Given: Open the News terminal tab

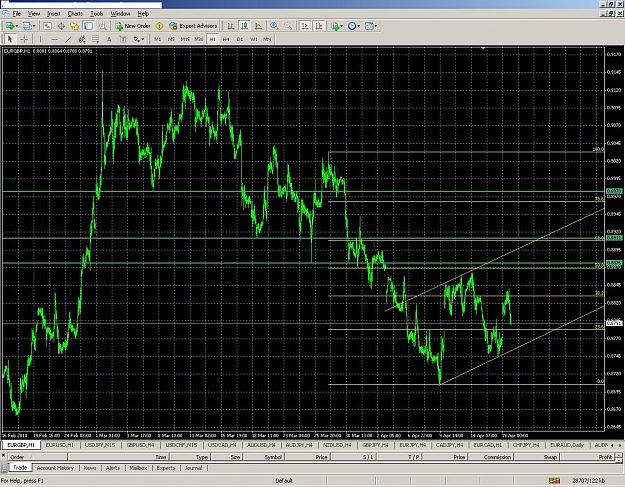Looking at the screenshot, I should tap(90, 468).
